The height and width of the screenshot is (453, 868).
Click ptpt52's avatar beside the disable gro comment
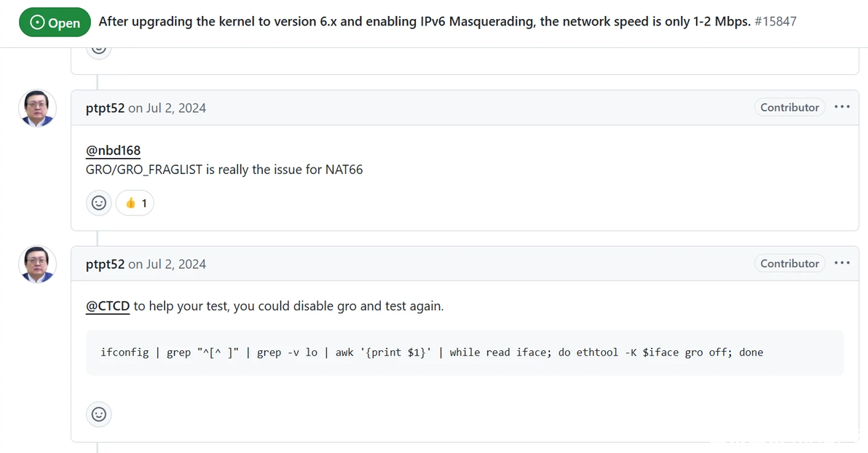click(37, 264)
